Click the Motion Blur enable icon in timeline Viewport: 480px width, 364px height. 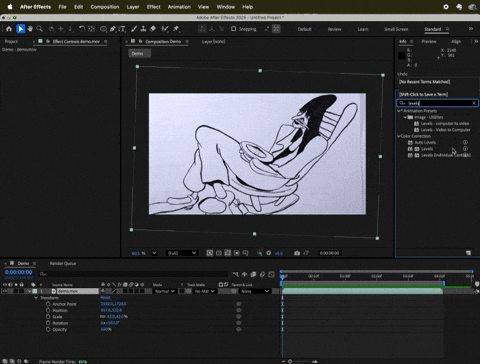click(x=262, y=274)
